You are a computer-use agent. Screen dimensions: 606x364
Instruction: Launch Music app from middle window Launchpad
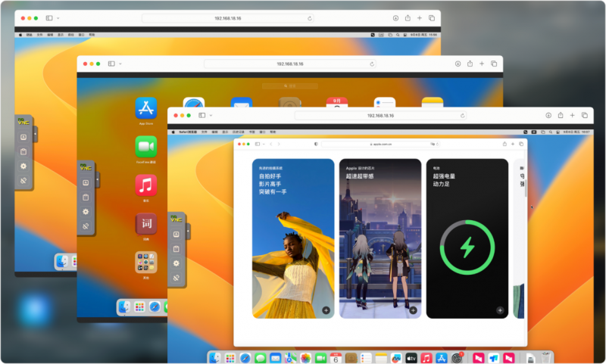click(146, 185)
